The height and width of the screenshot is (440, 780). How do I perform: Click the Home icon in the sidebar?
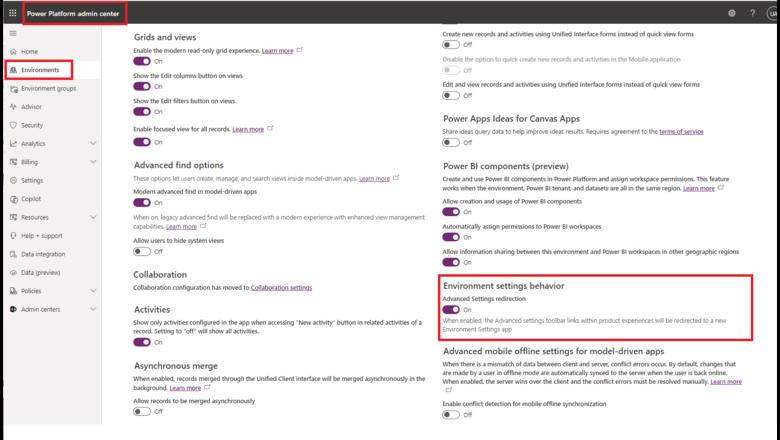click(x=13, y=52)
